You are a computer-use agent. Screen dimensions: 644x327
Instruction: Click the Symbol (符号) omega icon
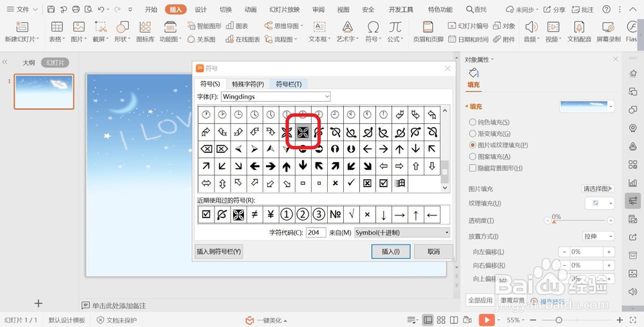(x=373, y=27)
